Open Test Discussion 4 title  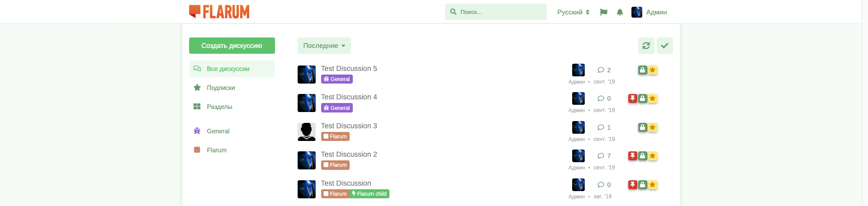pyautogui.click(x=349, y=97)
